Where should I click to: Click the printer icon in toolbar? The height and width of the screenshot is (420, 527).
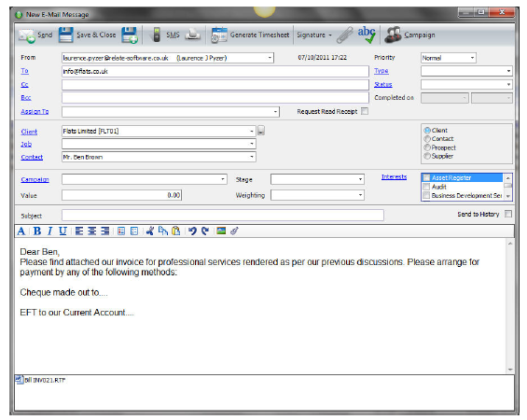pos(192,35)
